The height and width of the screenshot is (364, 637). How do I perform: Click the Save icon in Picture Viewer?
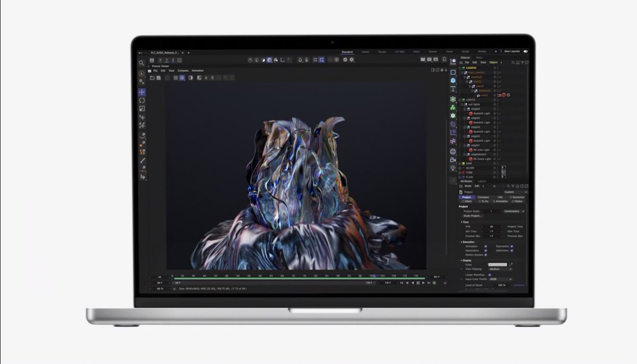tap(158, 78)
